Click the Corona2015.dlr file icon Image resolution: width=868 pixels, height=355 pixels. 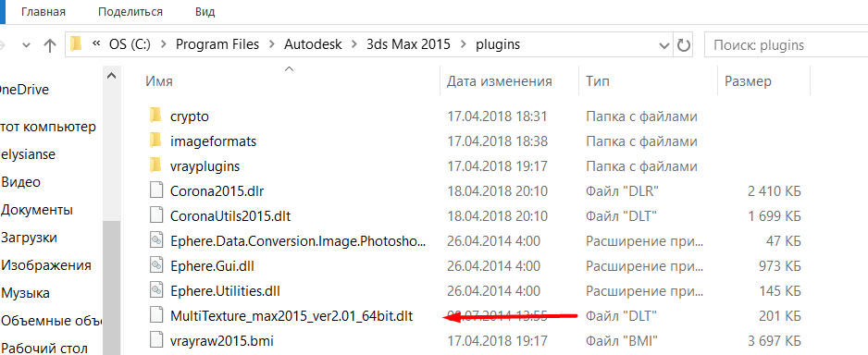(x=156, y=190)
